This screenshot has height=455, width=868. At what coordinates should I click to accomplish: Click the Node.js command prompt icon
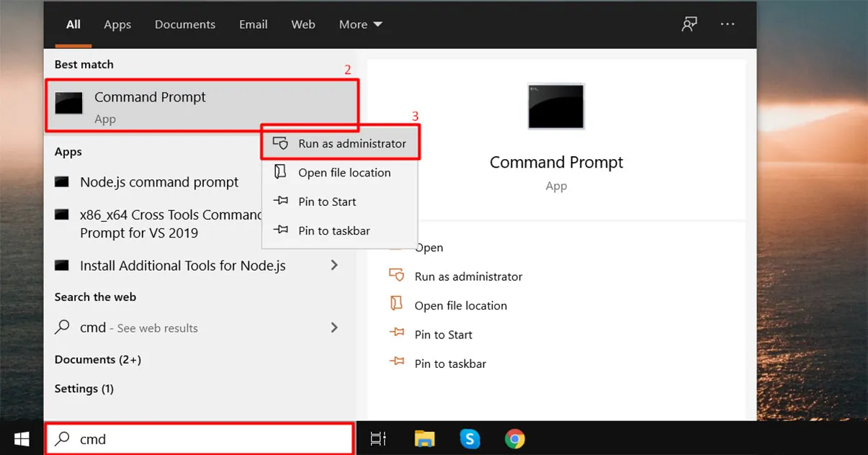[62, 182]
